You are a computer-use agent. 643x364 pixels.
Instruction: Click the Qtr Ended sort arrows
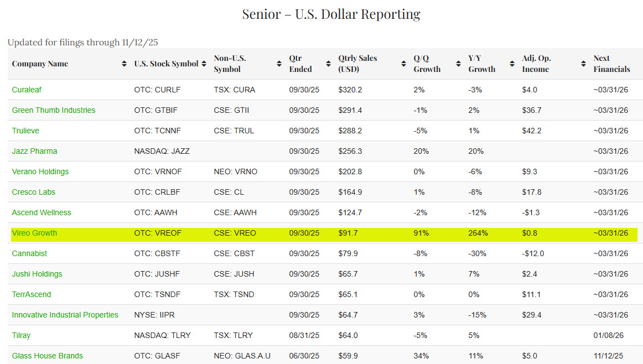[328, 64]
